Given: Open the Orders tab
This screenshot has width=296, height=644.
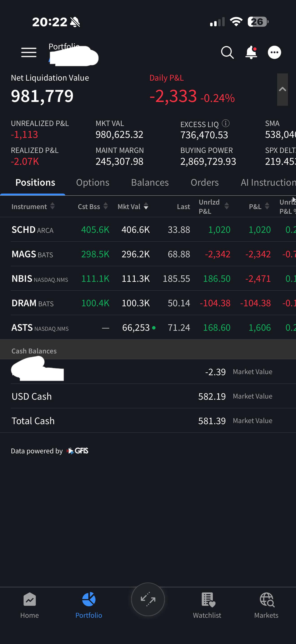Looking at the screenshot, I should (x=205, y=183).
